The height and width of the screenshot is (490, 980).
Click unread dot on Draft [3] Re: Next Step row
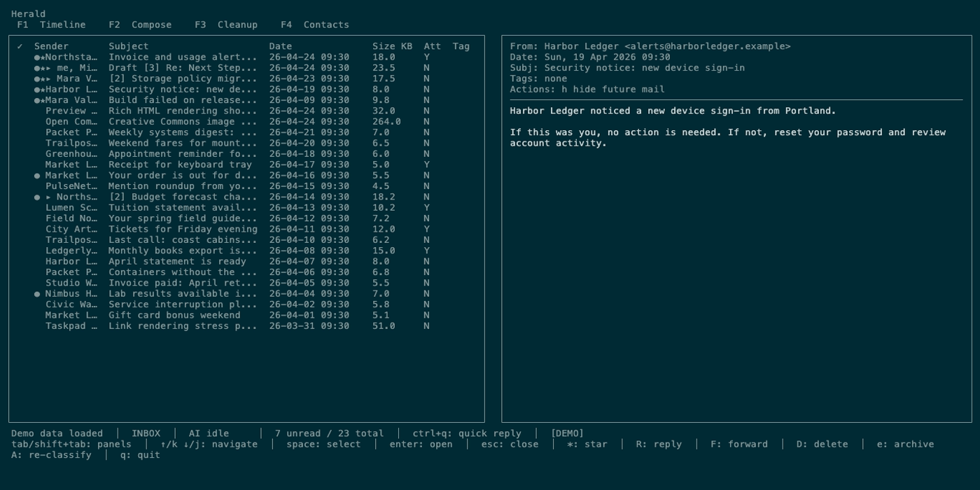pyautogui.click(x=37, y=68)
